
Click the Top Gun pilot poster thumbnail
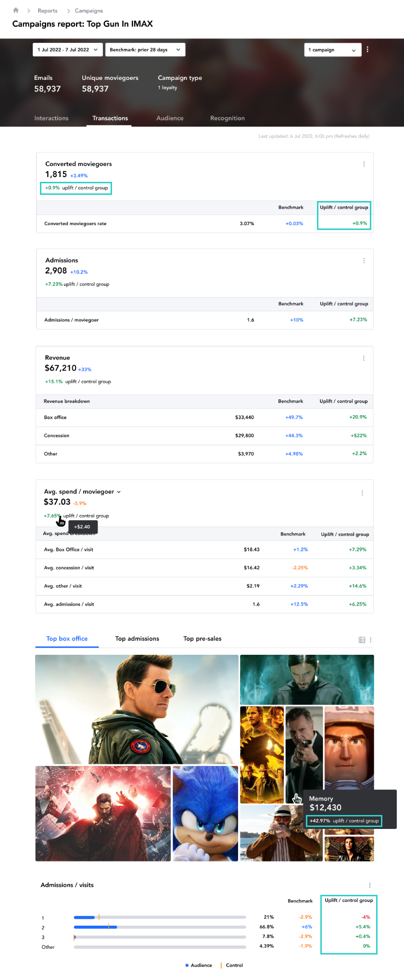(x=137, y=709)
